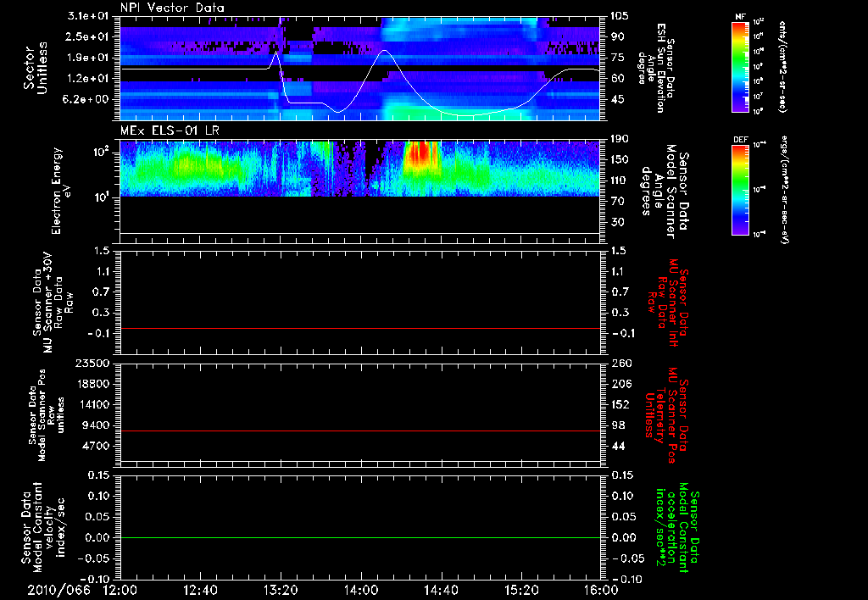Click the DEF label above the color bar

740,140
